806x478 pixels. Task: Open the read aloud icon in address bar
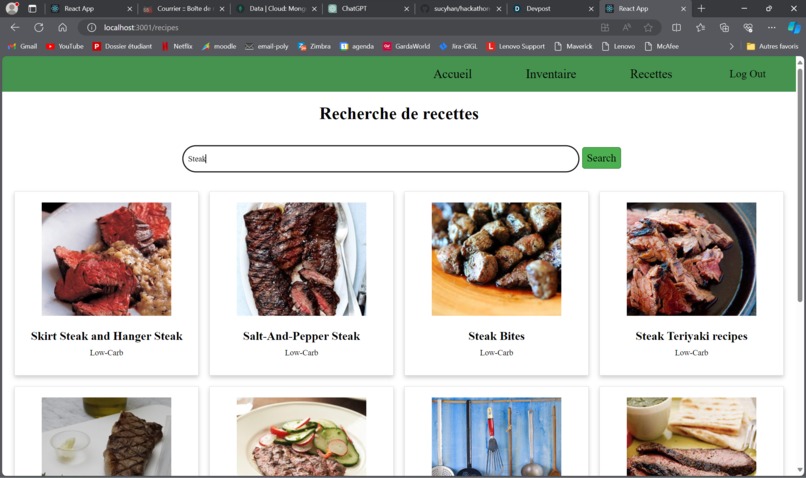coord(627,28)
